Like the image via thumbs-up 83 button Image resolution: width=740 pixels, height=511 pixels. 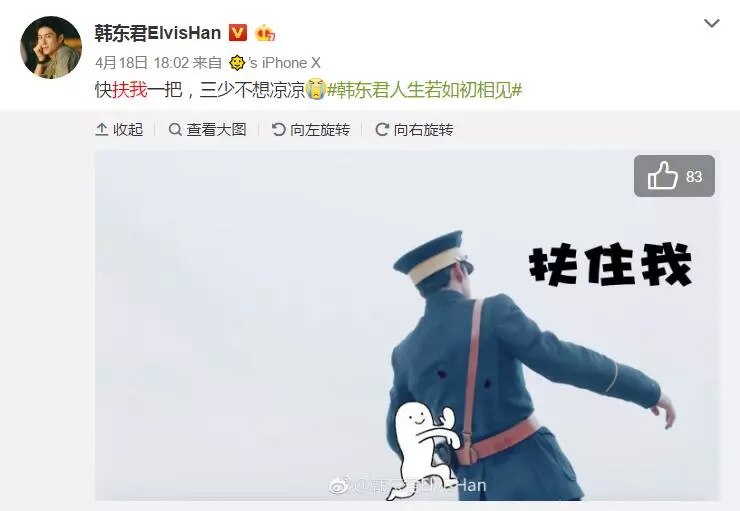[x=674, y=176]
